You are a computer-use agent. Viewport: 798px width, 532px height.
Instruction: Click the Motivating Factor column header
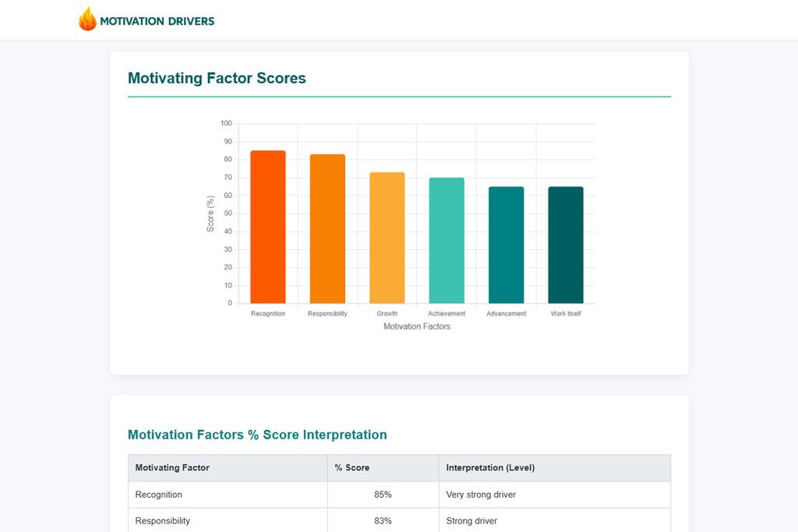(172, 468)
